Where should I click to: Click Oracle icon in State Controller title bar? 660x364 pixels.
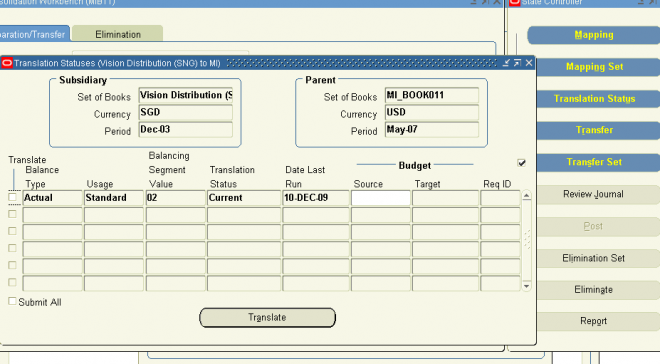515,2
